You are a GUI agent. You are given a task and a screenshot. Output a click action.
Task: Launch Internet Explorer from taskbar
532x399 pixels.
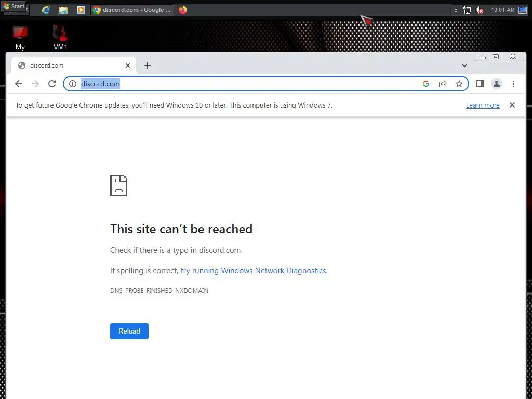(46, 10)
